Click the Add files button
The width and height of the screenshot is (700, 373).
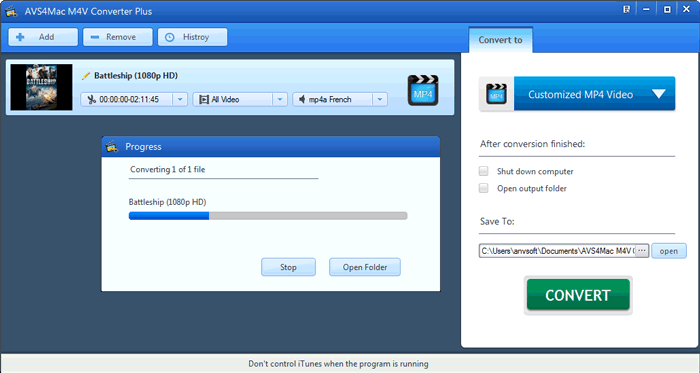tap(43, 37)
